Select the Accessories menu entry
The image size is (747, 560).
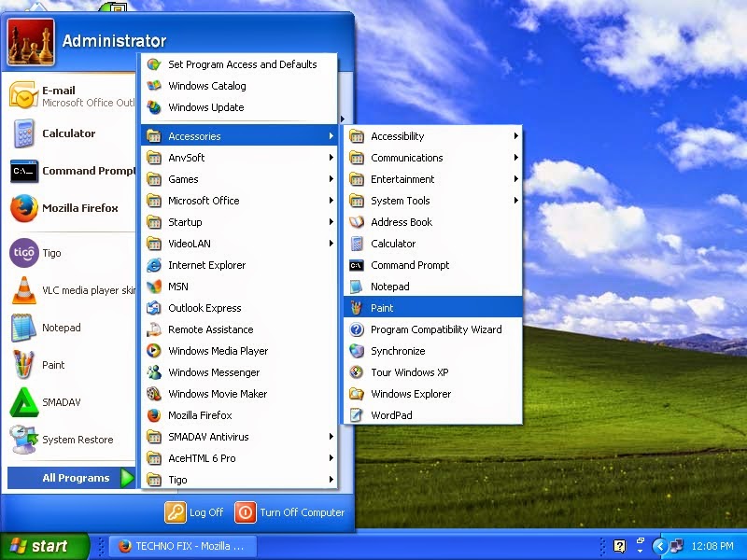tap(240, 136)
